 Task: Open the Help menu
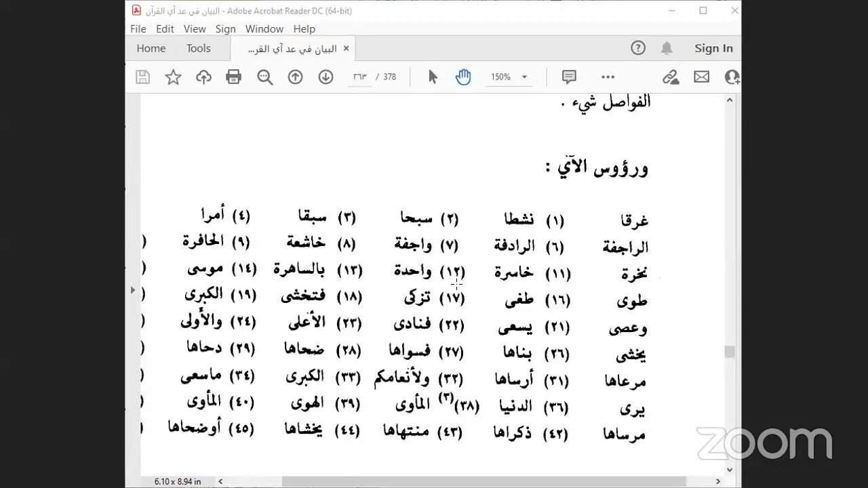tap(304, 29)
